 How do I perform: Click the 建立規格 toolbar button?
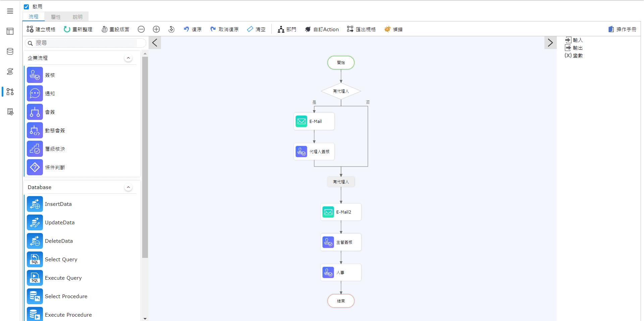pos(41,29)
